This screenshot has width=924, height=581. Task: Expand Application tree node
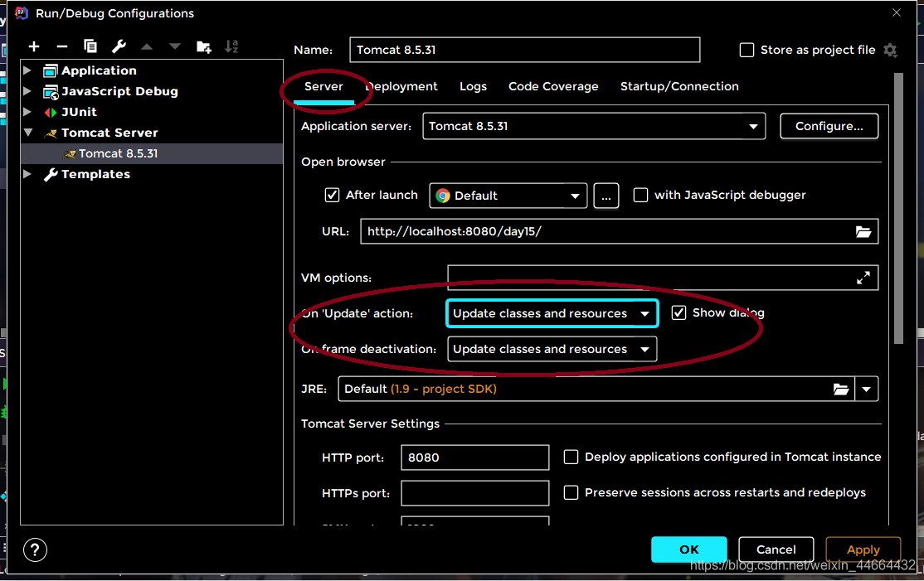point(27,70)
